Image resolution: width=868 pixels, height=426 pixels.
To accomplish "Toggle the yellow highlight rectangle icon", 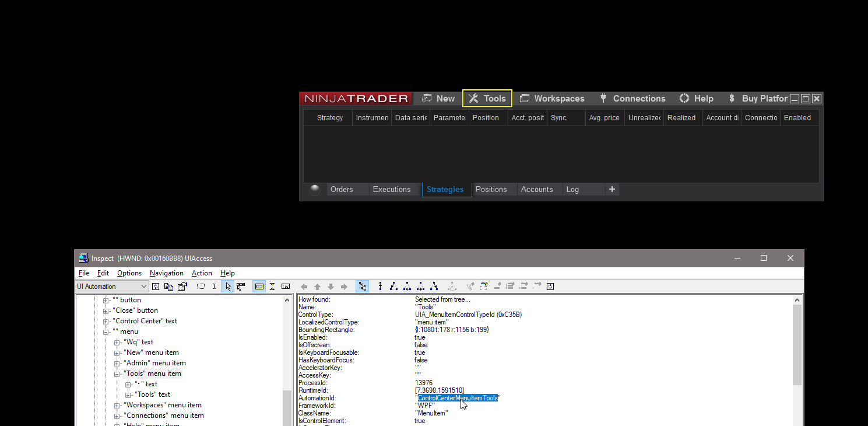I will (x=259, y=287).
